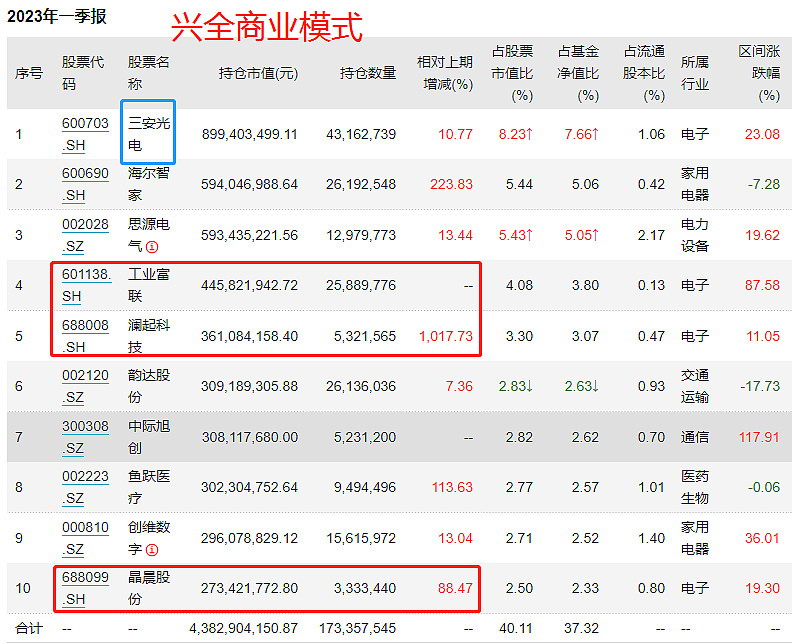
Task: Open stock code link 600703.SH
Action: tap(85, 134)
